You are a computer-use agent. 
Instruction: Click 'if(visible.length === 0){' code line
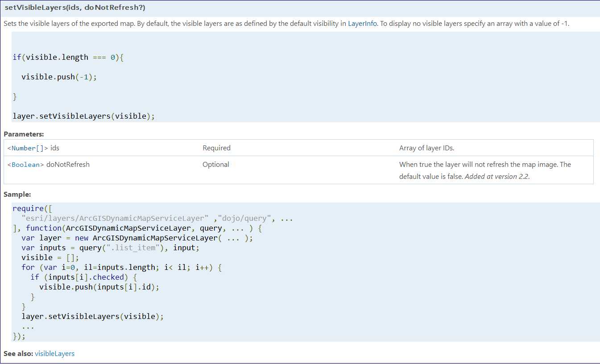tap(68, 57)
